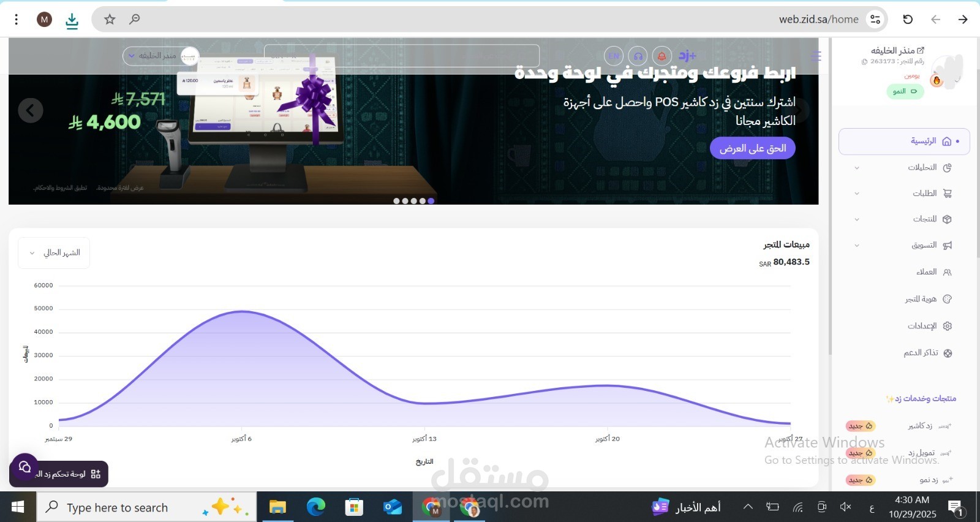Screen dimensions: 980x522
Task: Click the megaphone icon for التسويق
Action: 948,246
